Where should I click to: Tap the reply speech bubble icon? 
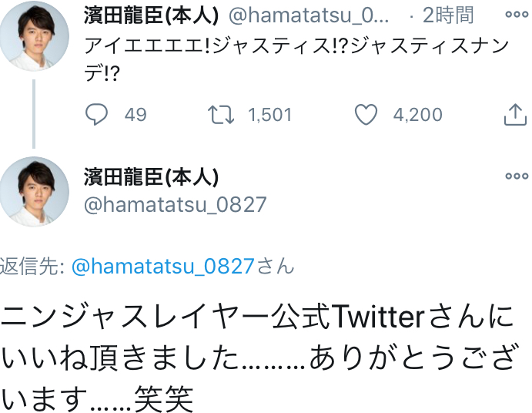(96, 115)
